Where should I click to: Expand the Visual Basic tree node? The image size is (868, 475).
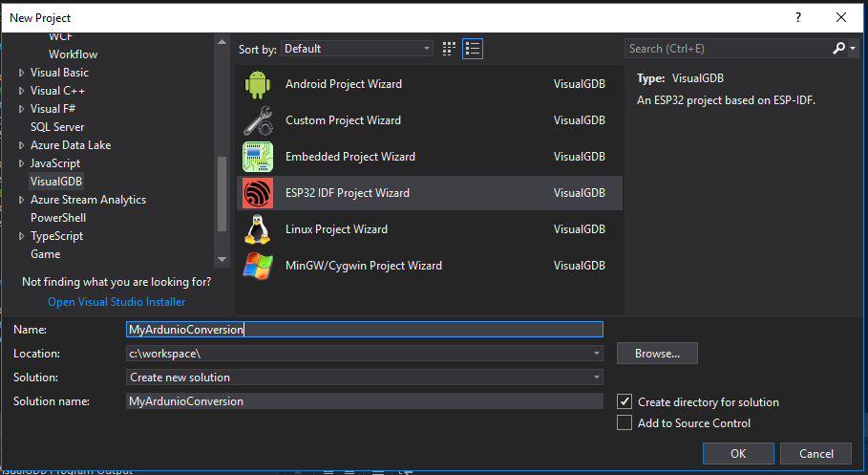21,73
